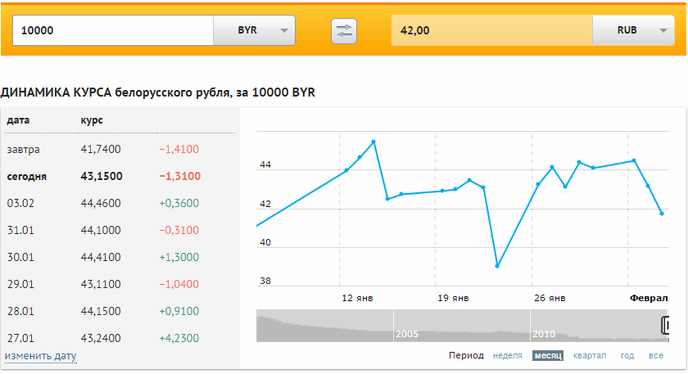Click the change value +0,3600

[179, 203]
